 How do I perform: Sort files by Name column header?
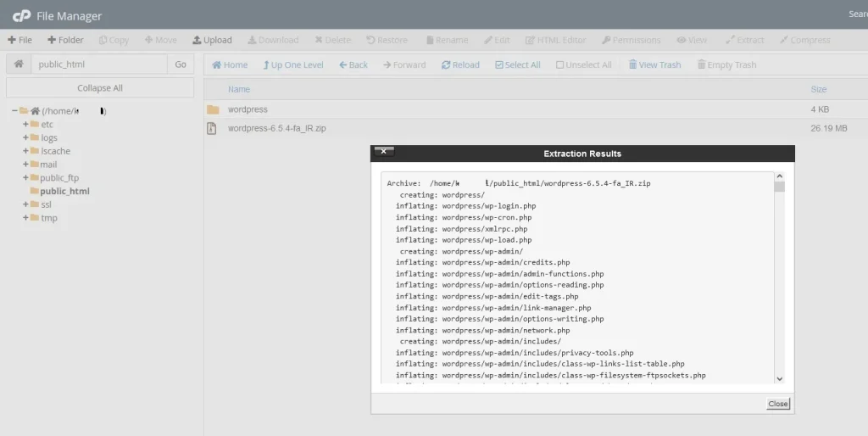(x=239, y=89)
